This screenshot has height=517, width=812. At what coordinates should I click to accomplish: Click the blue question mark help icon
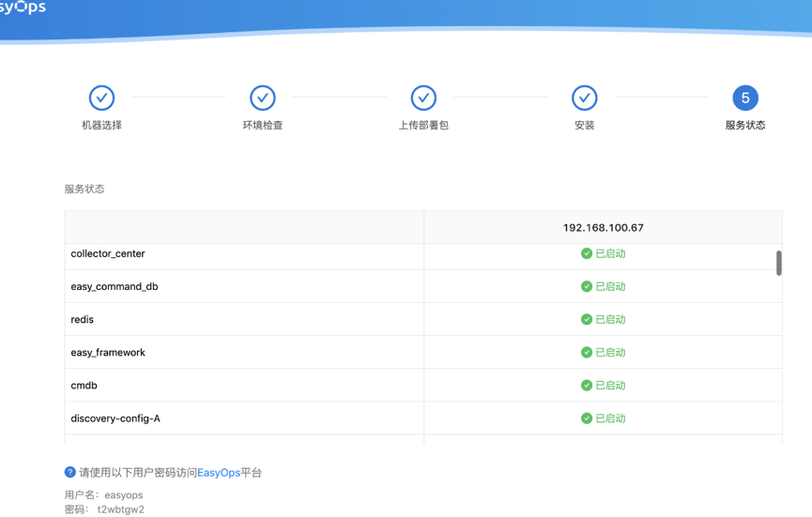69,472
